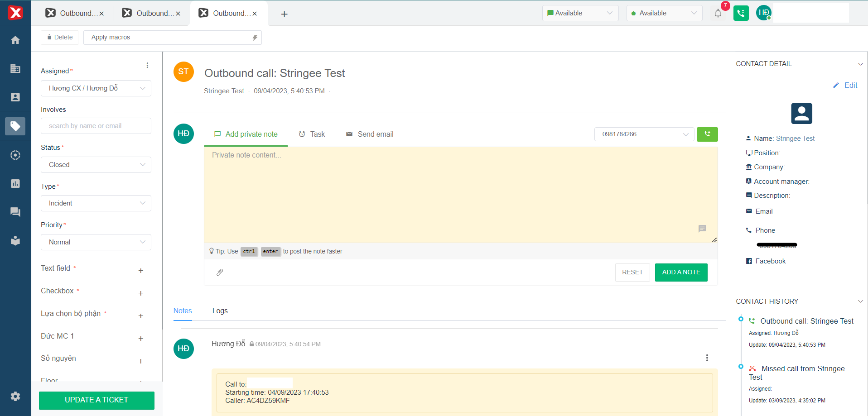The height and width of the screenshot is (416, 868).
Task: Click the ADD A NOTE button
Action: click(x=681, y=272)
